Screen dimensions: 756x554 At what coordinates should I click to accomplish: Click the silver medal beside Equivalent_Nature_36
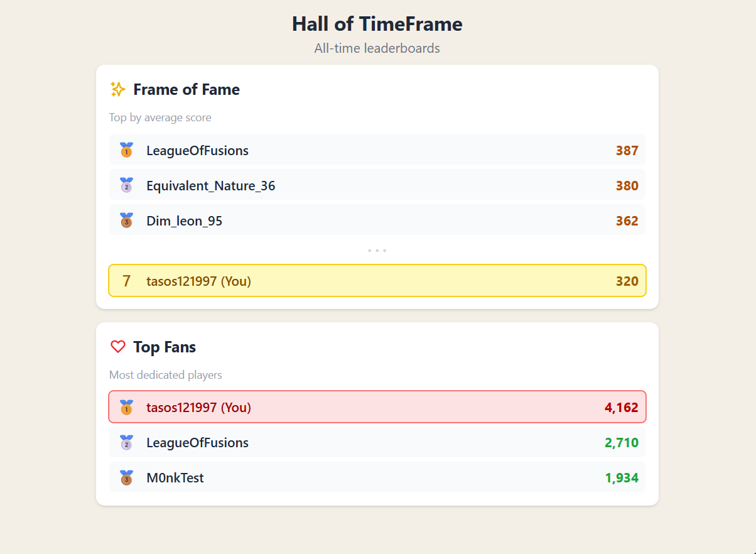(127, 185)
